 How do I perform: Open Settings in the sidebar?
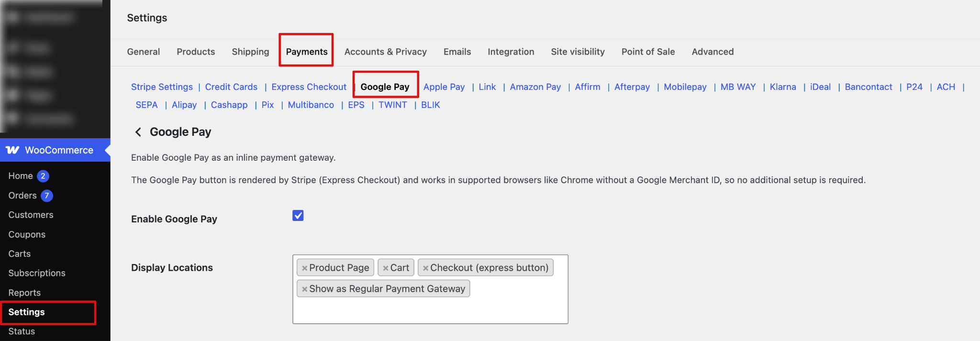point(26,312)
